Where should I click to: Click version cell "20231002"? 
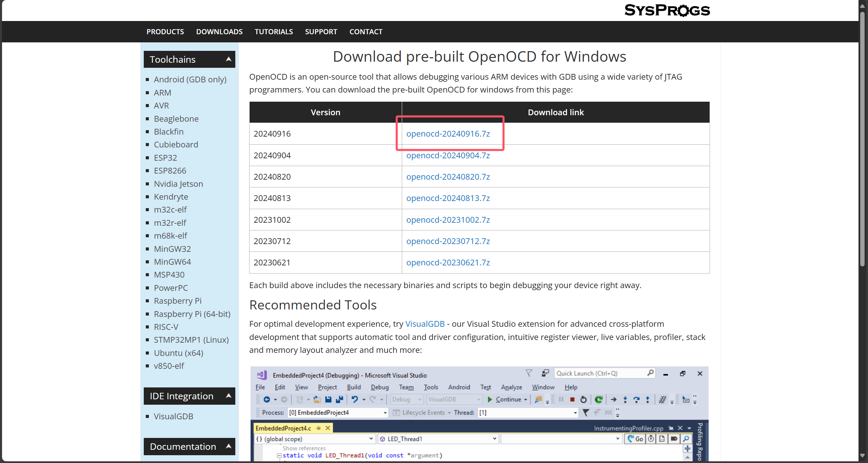click(325, 220)
